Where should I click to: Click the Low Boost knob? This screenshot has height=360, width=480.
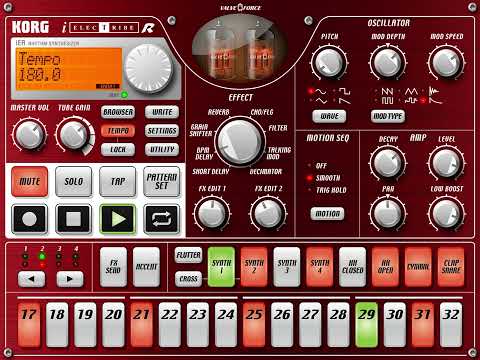(446, 213)
